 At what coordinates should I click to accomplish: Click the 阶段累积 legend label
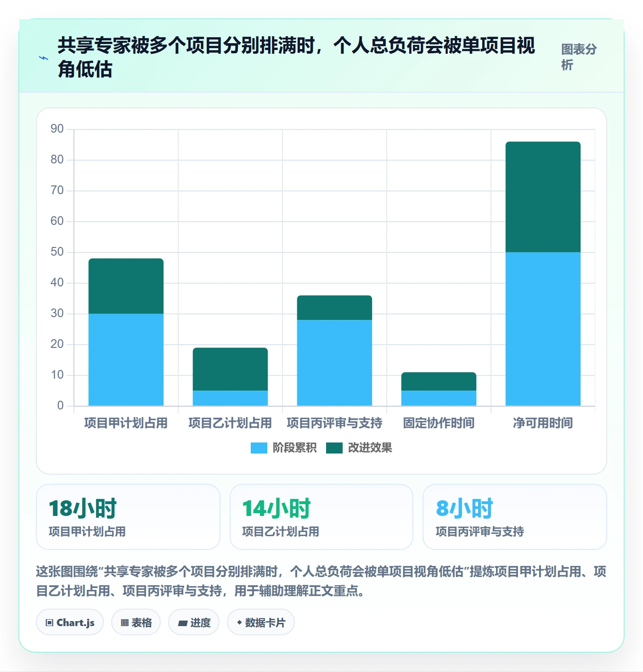[294, 448]
